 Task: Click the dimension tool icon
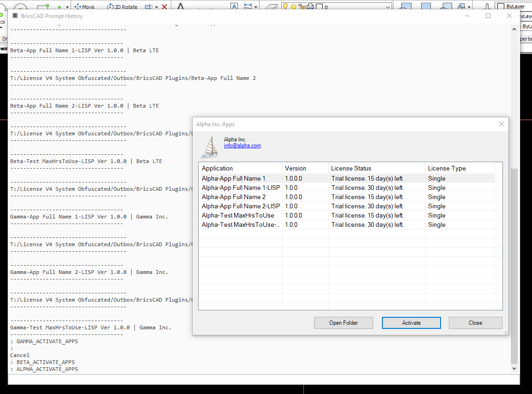pyautogui.click(x=248, y=6)
